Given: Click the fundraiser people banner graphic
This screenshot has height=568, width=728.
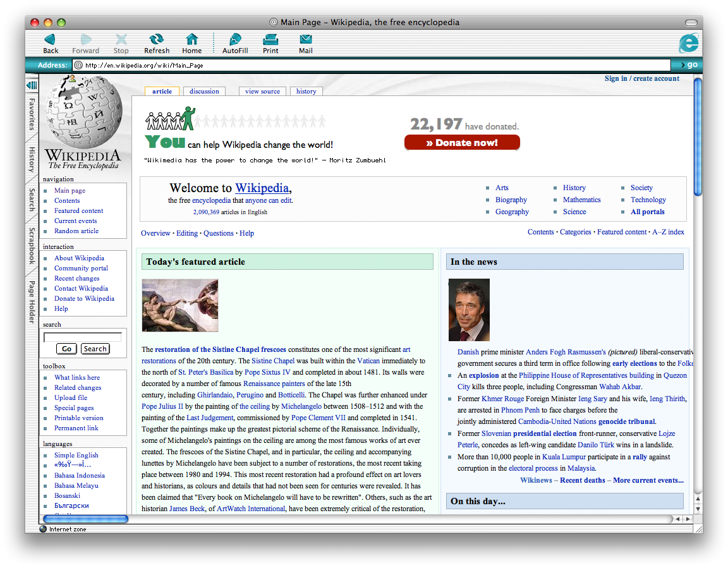Looking at the screenshot, I should pos(235,119).
